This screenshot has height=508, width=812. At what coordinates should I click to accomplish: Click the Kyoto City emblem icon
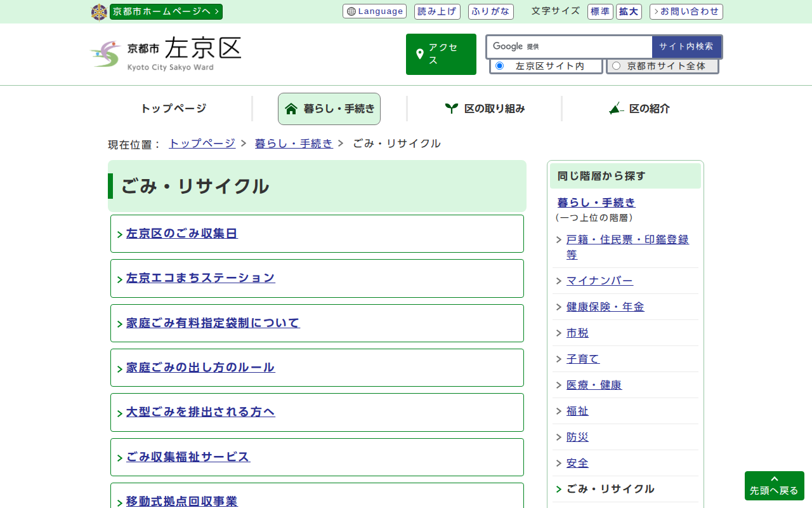pos(99,12)
